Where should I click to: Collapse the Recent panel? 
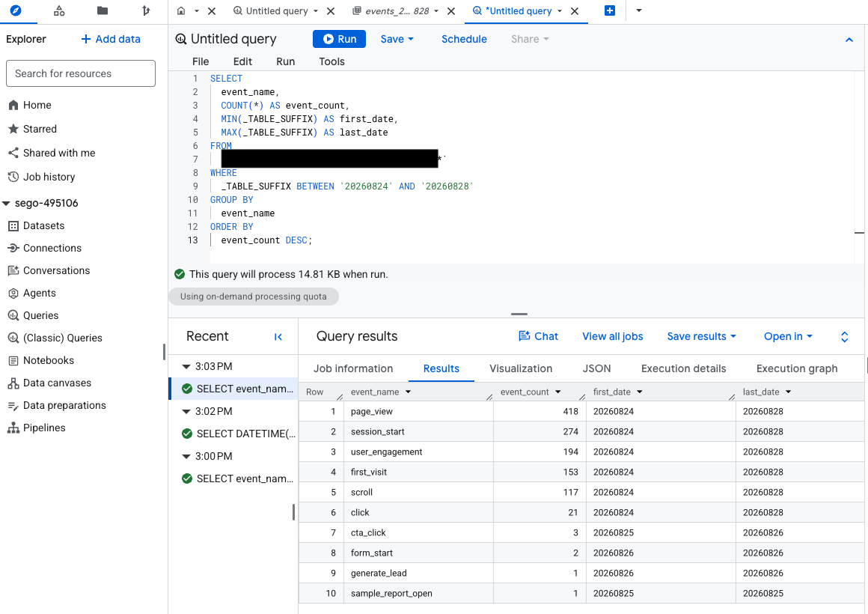tap(278, 337)
